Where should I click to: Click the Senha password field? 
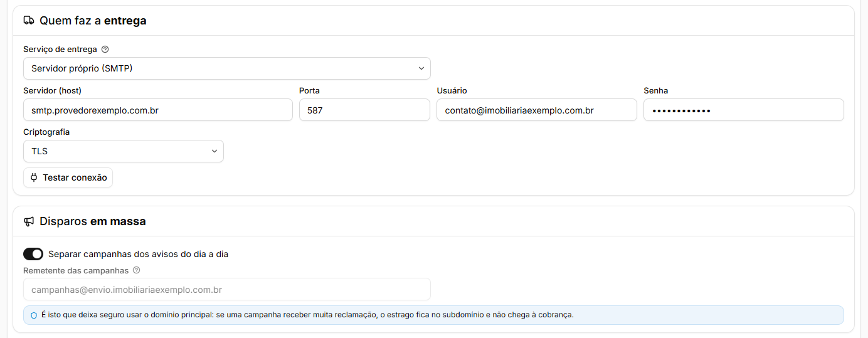coord(744,110)
